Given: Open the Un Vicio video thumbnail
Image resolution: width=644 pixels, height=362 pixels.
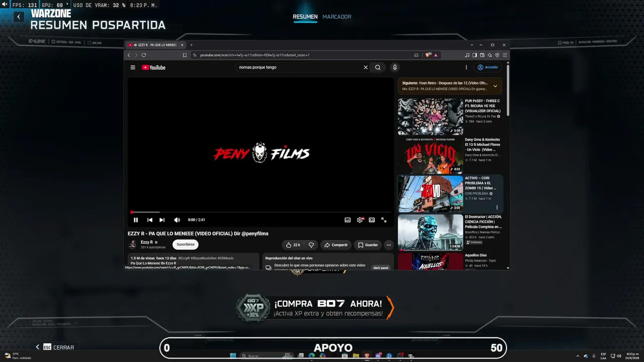Looking at the screenshot, I should coord(431,155).
